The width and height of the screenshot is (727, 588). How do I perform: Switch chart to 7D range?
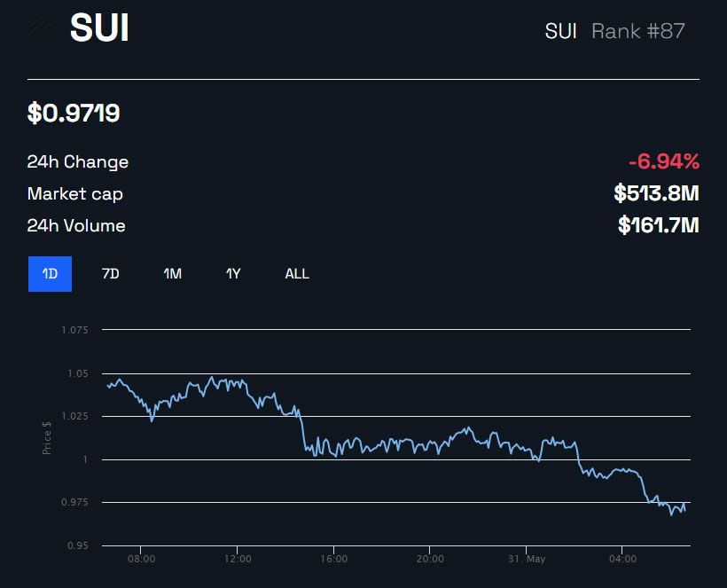pos(111,274)
